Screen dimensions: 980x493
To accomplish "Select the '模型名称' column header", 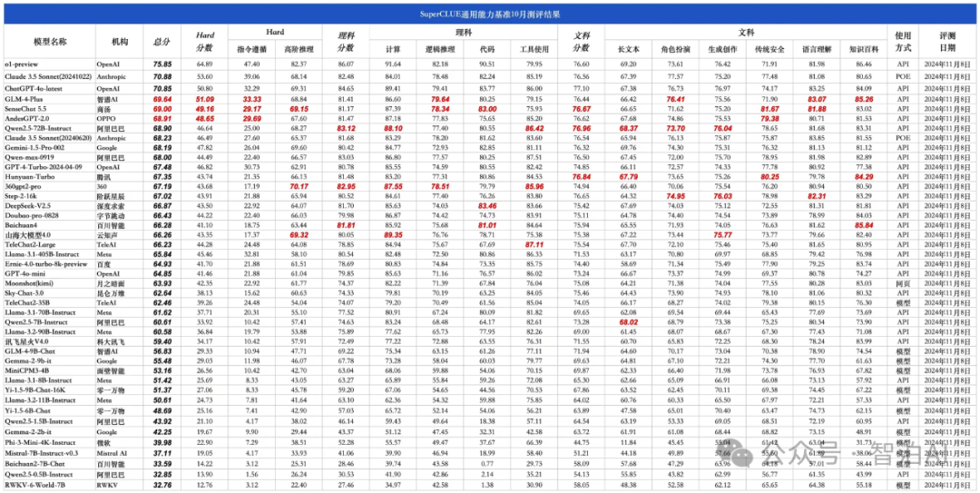I will point(50,41).
